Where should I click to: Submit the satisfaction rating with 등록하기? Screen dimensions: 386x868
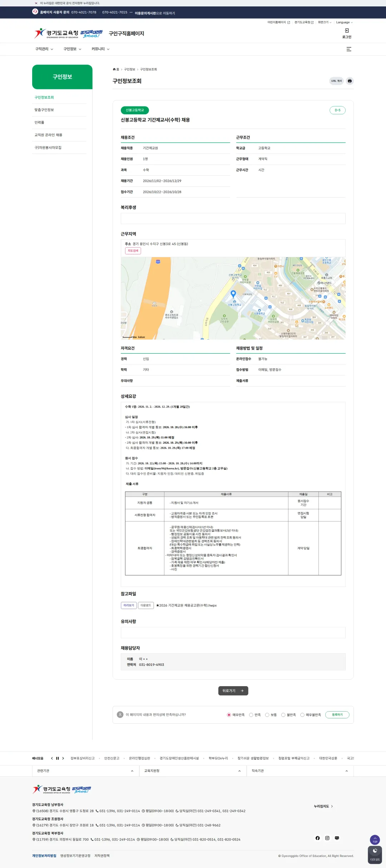(337, 715)
